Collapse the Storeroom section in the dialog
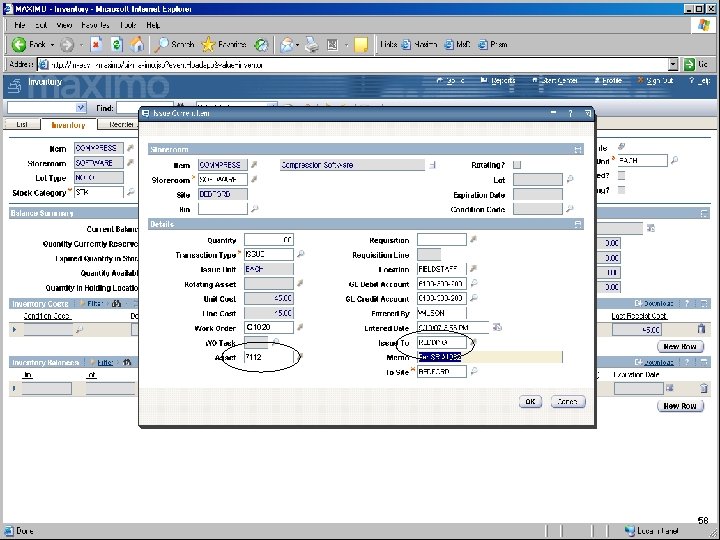 tap(578, 150)
